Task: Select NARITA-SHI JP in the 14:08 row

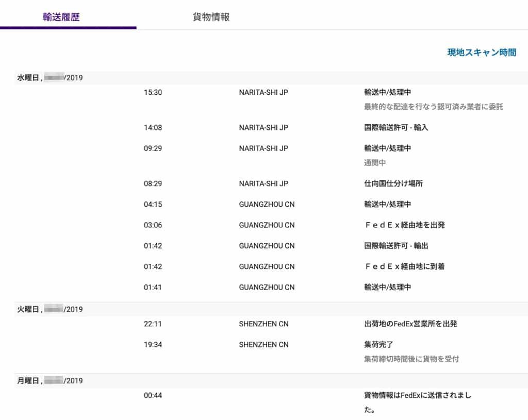Action: tap(263, 128)
